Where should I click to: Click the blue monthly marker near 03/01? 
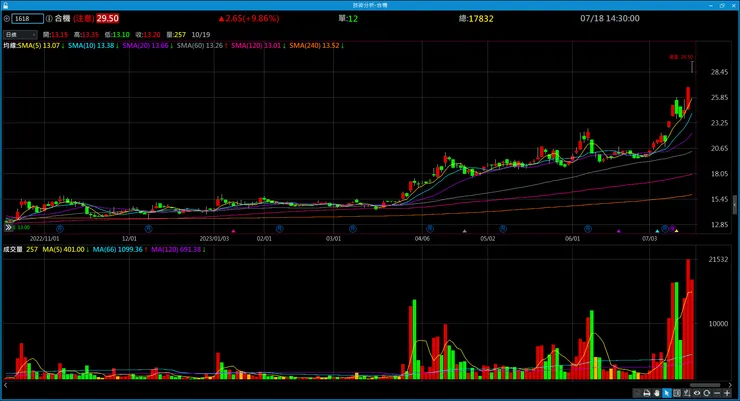pos(353,229)
